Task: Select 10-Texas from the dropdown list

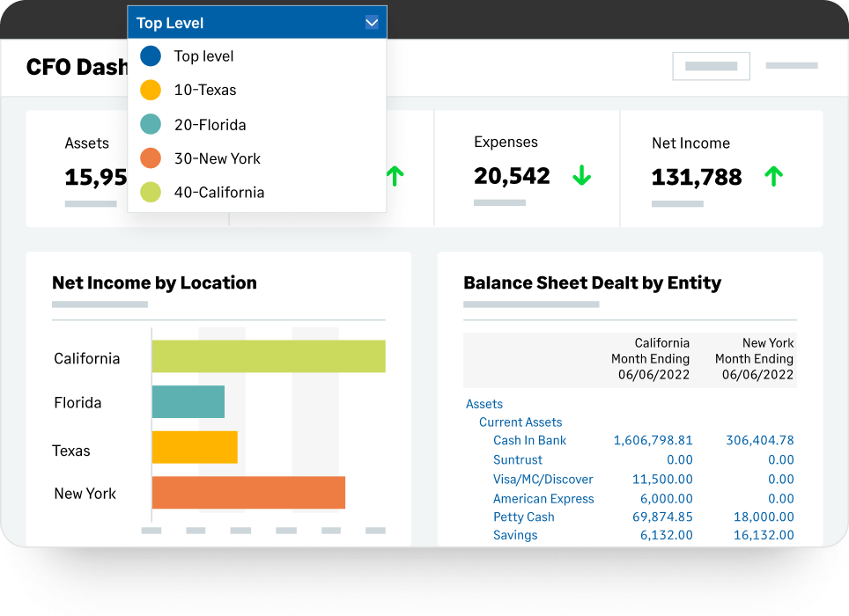Action: point(205,90)
